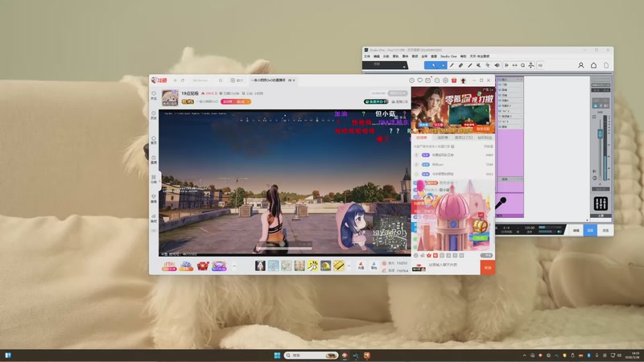Open the Browse button at Studio One bottom right
644x362 pixels.
pos(605,230)
